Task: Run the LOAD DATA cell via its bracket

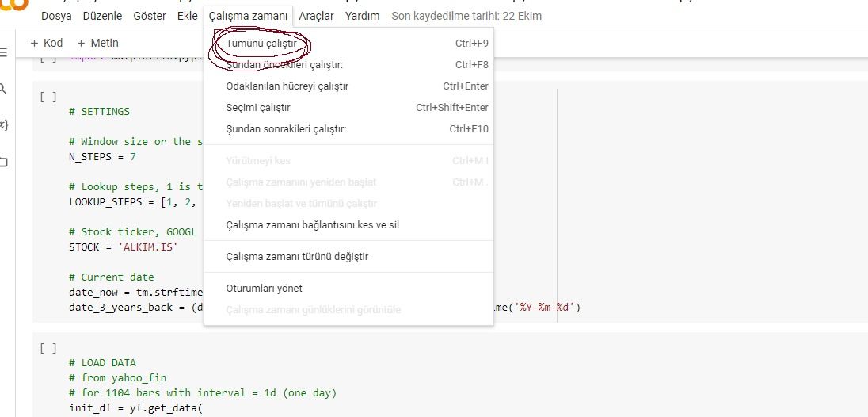Action: coord(48,347)
